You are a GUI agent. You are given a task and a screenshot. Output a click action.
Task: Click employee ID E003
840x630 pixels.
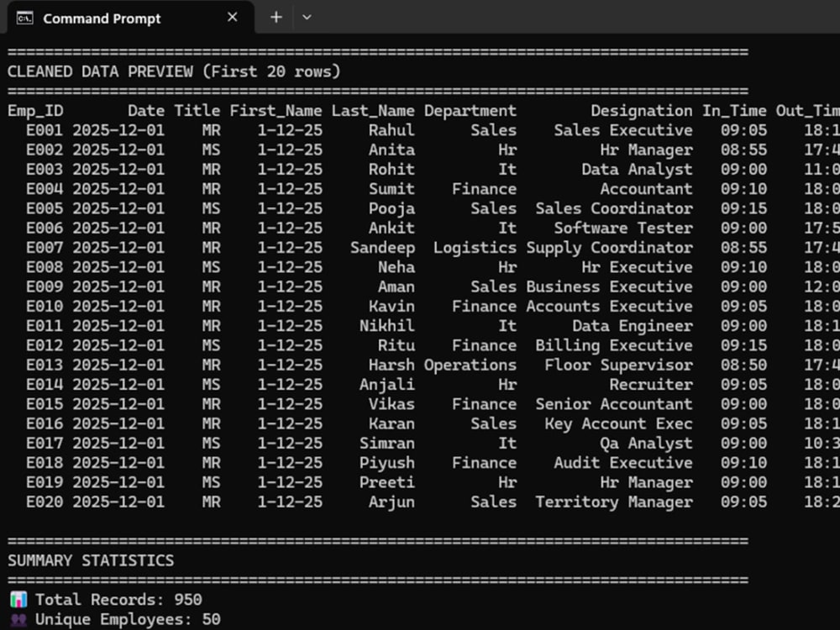coord(45,170)
